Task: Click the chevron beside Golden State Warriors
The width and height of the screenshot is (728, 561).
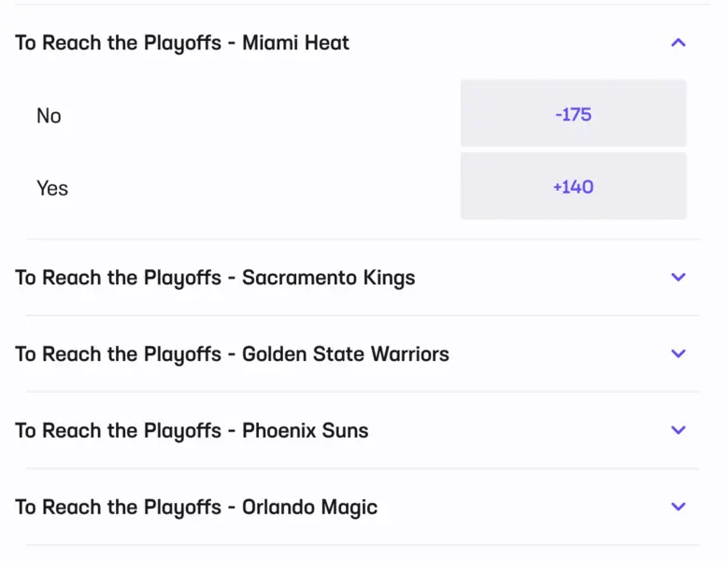Action: pyautogui.click(x=678, y=353)
